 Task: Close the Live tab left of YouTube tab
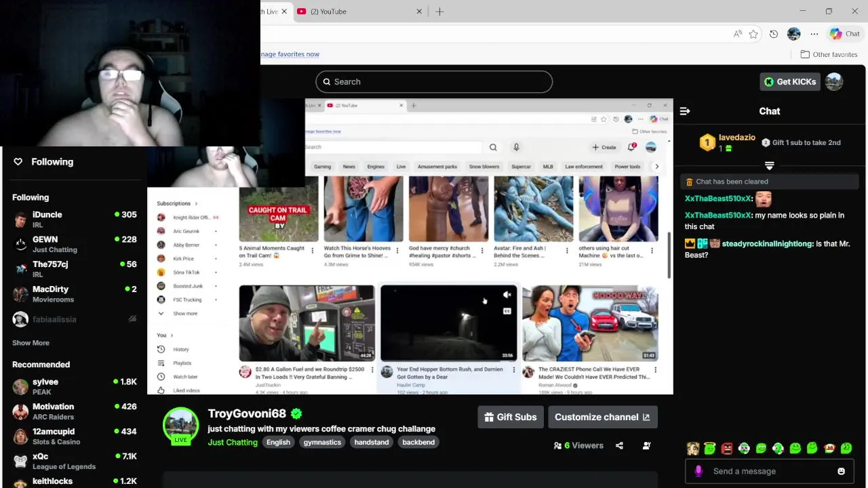click(285, 12)
